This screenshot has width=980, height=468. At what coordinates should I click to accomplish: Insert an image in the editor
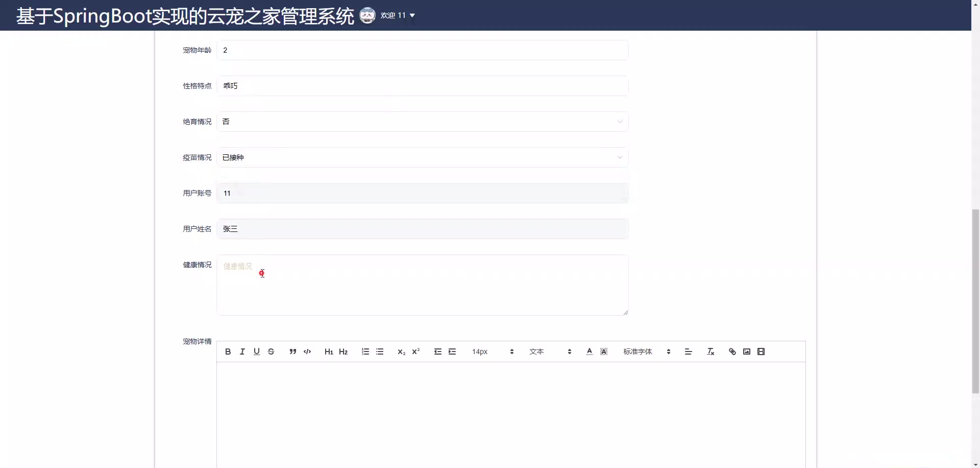click(747, 352)
